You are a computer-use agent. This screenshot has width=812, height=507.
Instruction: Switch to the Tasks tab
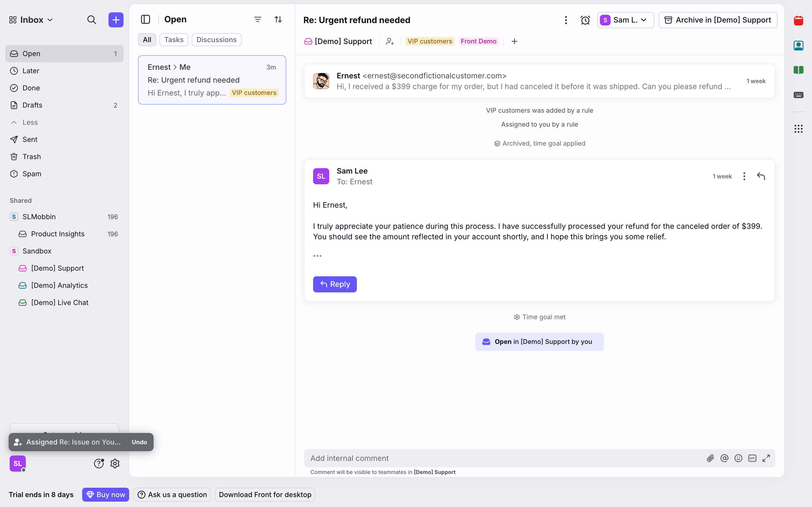pos(173,40)
